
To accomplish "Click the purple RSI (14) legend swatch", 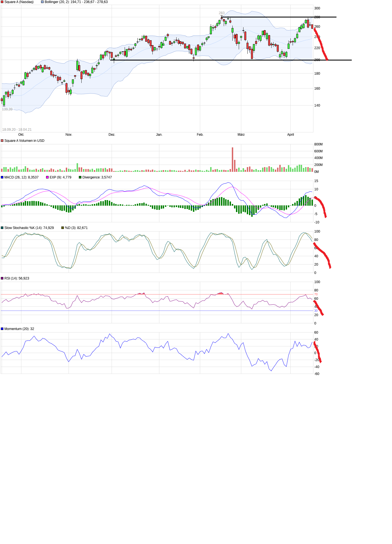I will point(2,278).
